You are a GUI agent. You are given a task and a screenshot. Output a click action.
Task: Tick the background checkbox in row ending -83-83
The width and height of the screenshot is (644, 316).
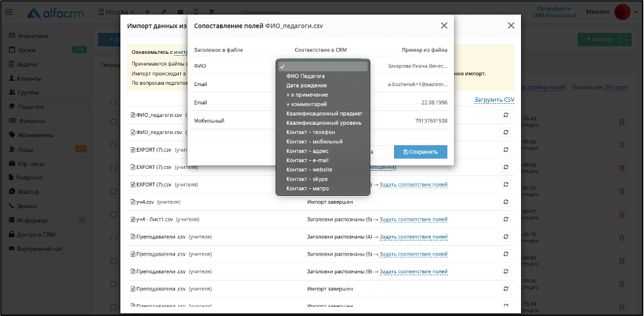pyautogui.click(x=113, y=261)
